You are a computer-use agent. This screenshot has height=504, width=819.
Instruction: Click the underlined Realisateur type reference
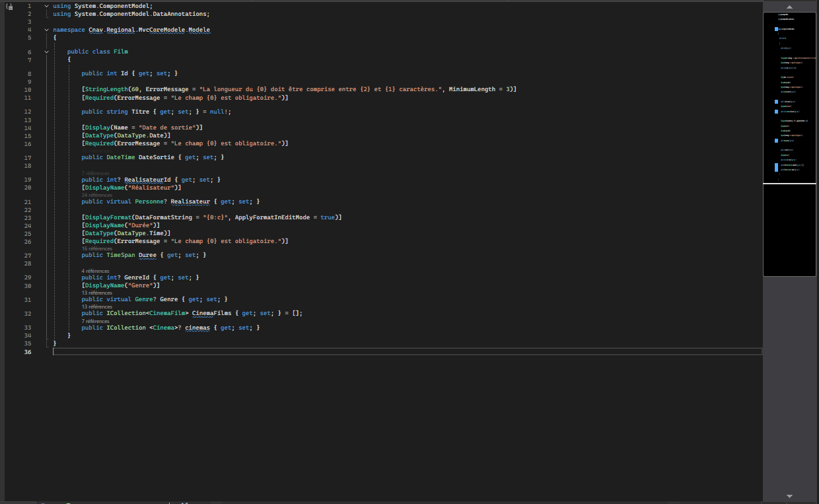click(x=190, y=201)
